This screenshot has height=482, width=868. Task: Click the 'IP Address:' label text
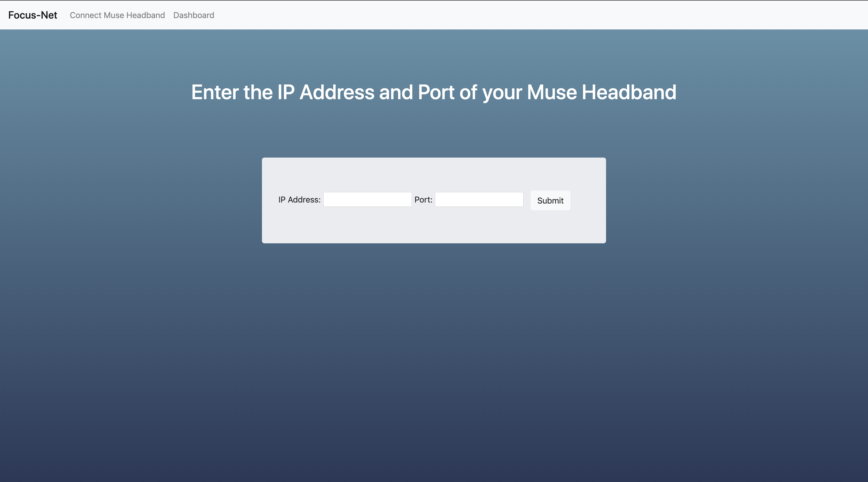299,200
